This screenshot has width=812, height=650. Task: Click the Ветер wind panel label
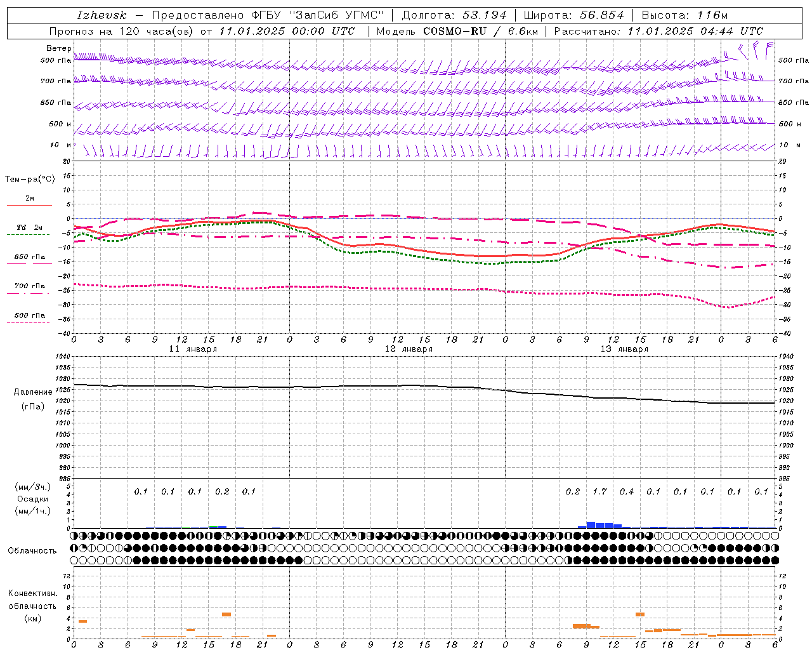(59, 48)
